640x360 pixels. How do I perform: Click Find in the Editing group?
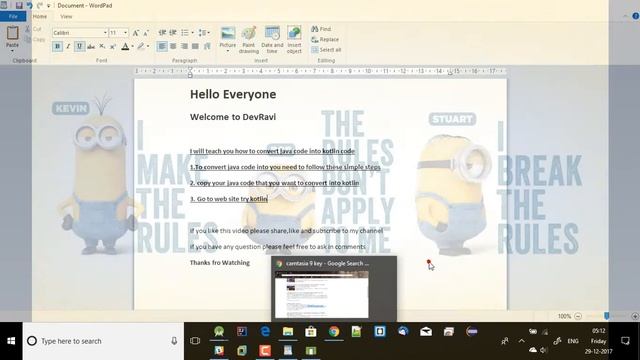(321, 29)
